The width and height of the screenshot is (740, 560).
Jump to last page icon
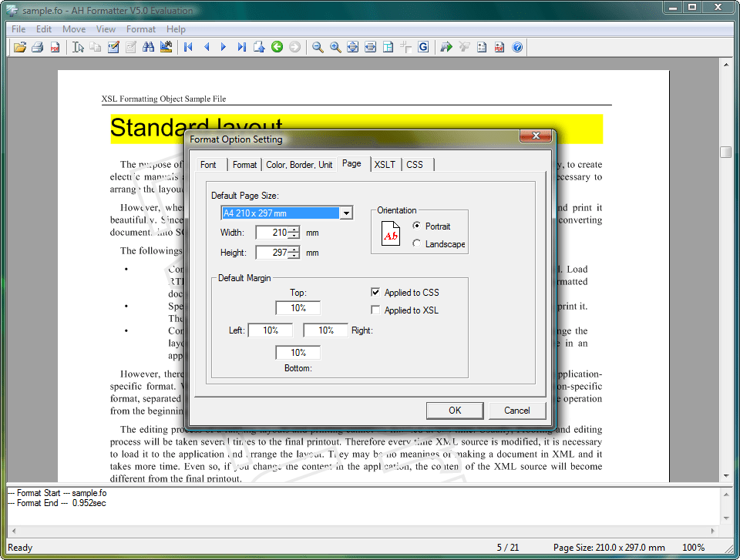pos(241,48)
